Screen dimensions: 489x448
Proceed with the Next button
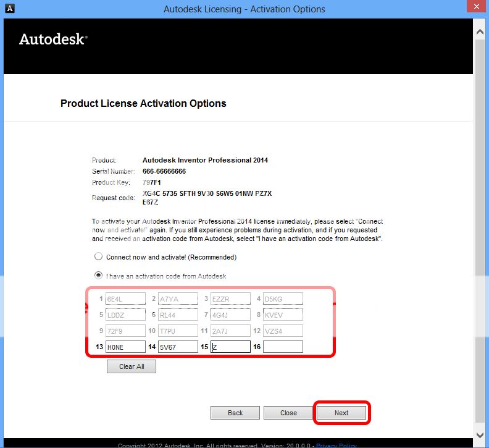[341, 413]
